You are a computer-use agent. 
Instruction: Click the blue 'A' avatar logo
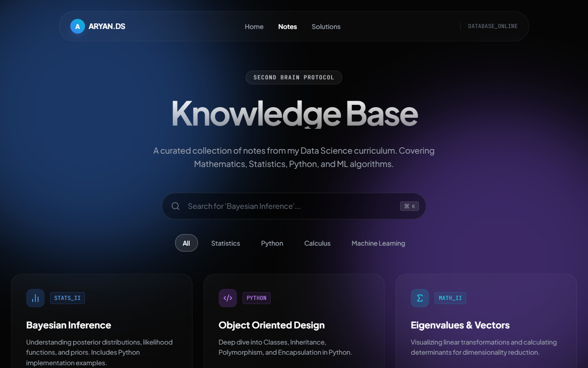(x=77, y=26)
